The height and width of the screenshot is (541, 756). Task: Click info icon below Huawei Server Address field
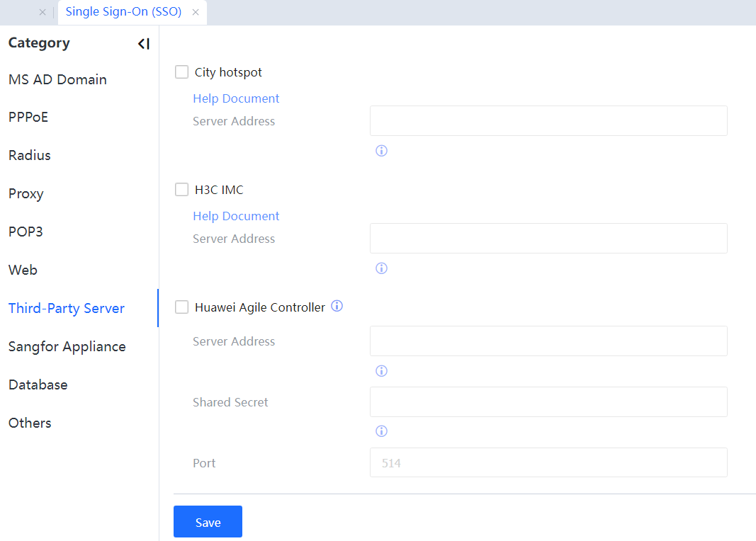381,371
